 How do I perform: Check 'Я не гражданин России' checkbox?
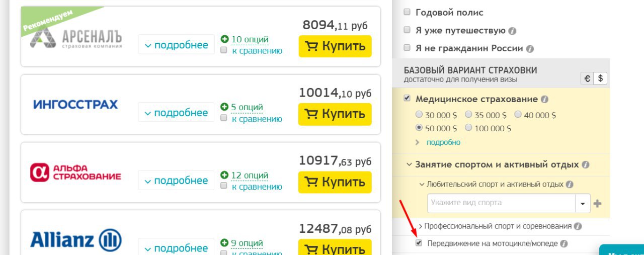click(x=407, y=48)
